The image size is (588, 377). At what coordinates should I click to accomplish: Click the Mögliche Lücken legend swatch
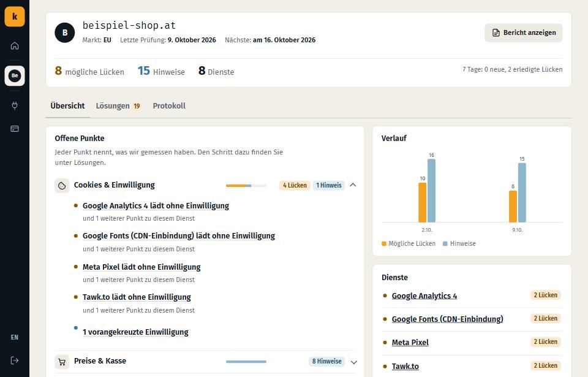point(384,244)
